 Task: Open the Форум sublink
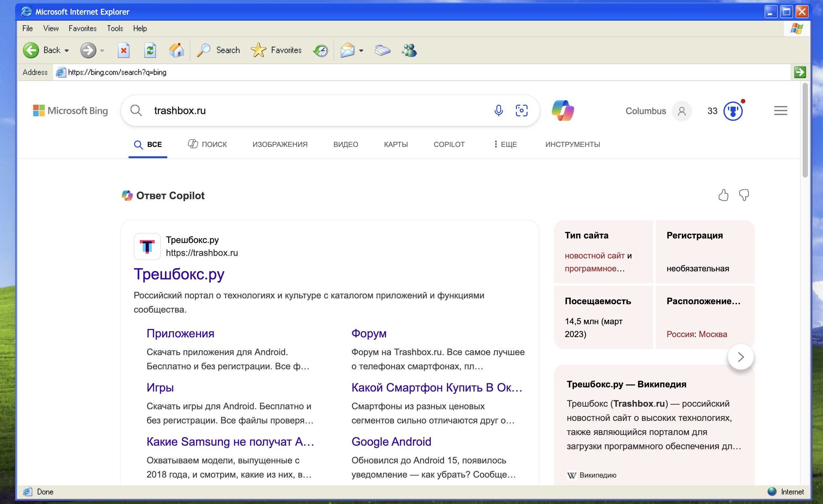(x=369, y=333)
